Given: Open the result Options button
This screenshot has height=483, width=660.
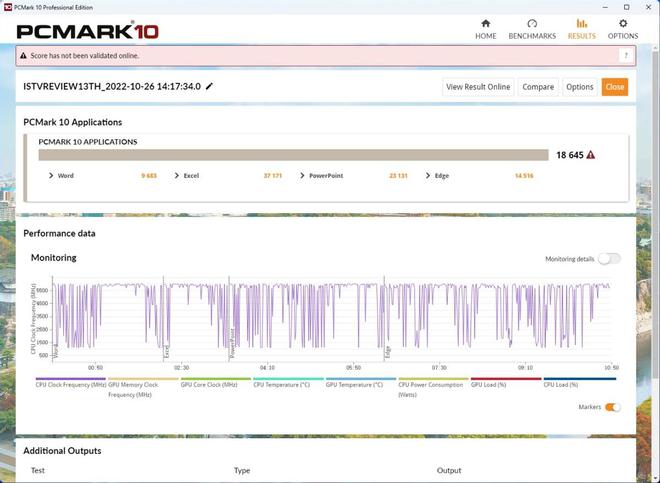Looking at the screenshot, I should [x=580, y=87].
